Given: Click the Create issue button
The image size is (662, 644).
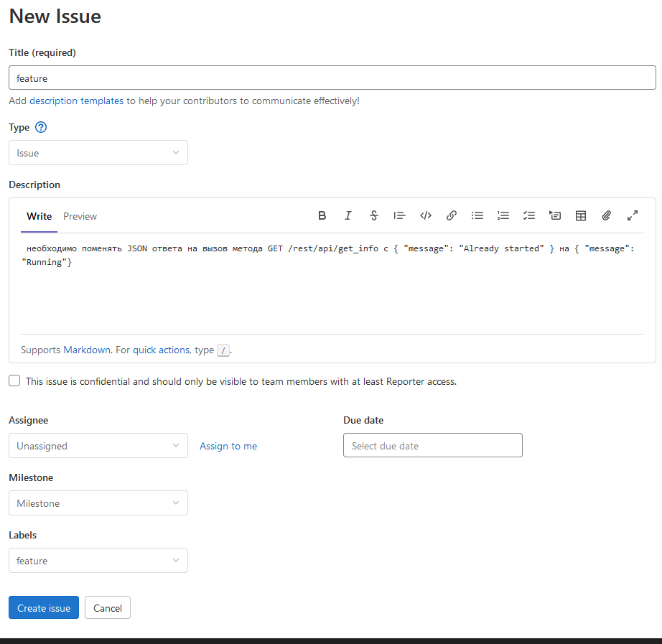Looking at the screenshot, I should pos(43,607).
